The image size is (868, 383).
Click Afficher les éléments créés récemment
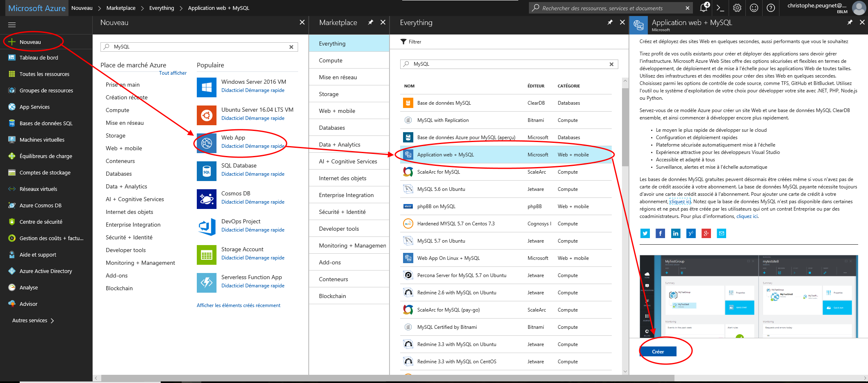point(239,305)
